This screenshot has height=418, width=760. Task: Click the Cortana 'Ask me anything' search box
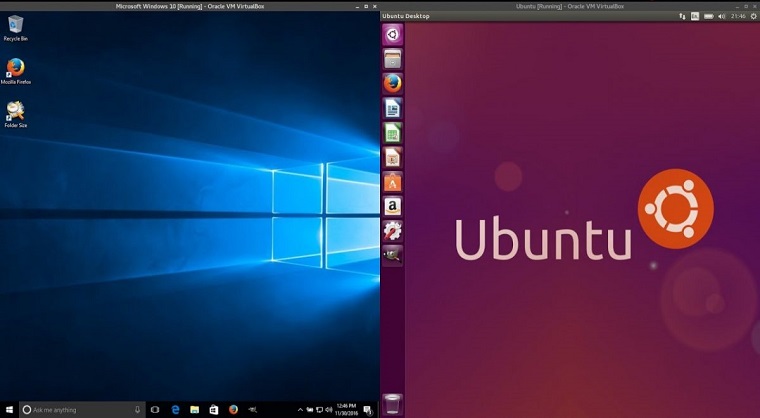[x=82, y=410]
